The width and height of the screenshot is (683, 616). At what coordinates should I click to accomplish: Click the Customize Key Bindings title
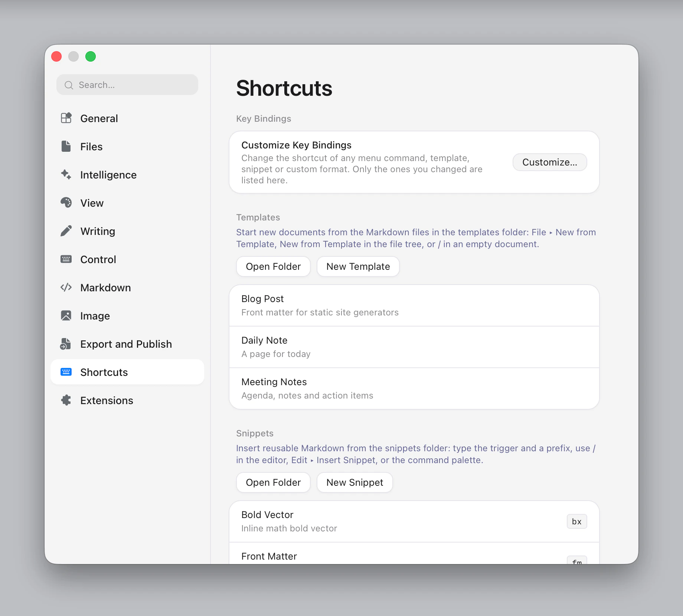(x=296, y=145)
